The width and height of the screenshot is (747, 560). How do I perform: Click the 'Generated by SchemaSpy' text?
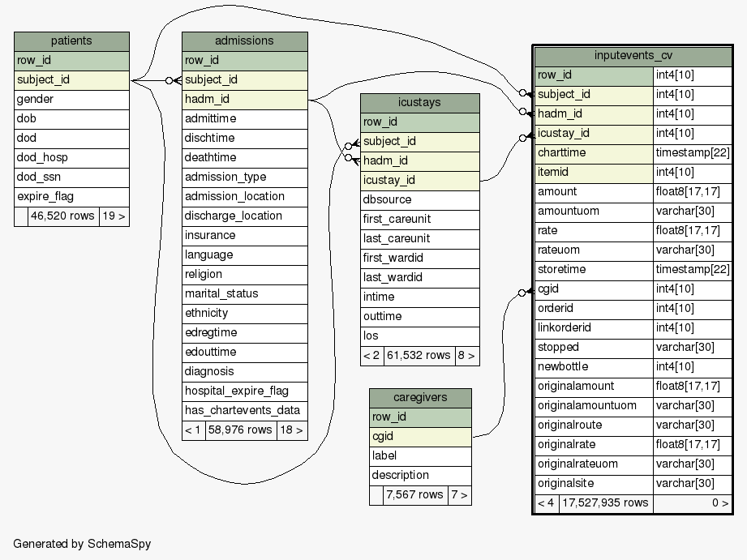[82, 544]
